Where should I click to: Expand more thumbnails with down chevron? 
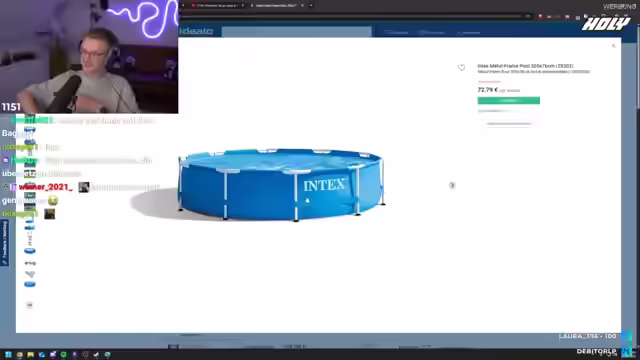click(x=29, y=305)
